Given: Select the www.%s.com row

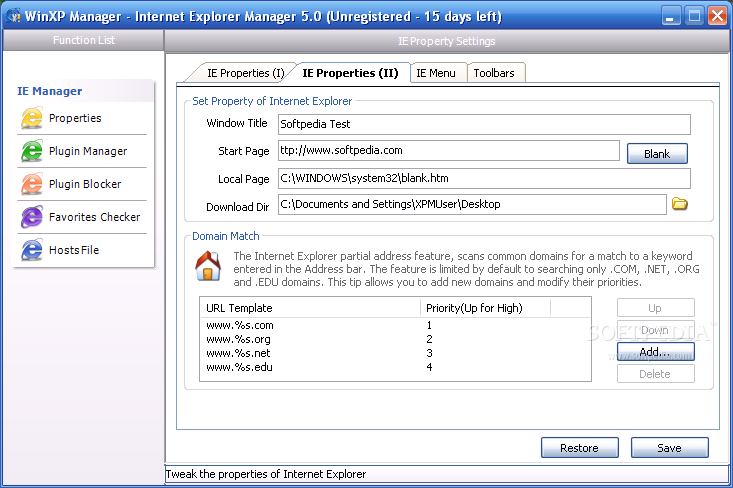Looking at the screenshot, I should tap(395, 325).
